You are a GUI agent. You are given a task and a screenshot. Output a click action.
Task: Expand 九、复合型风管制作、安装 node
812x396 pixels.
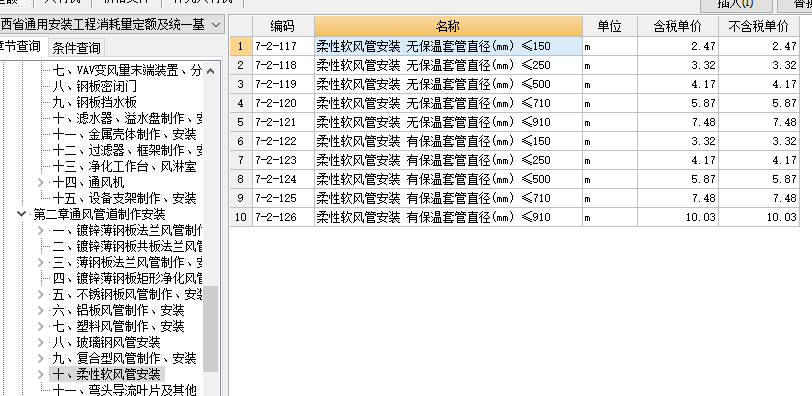click(41, 358)
